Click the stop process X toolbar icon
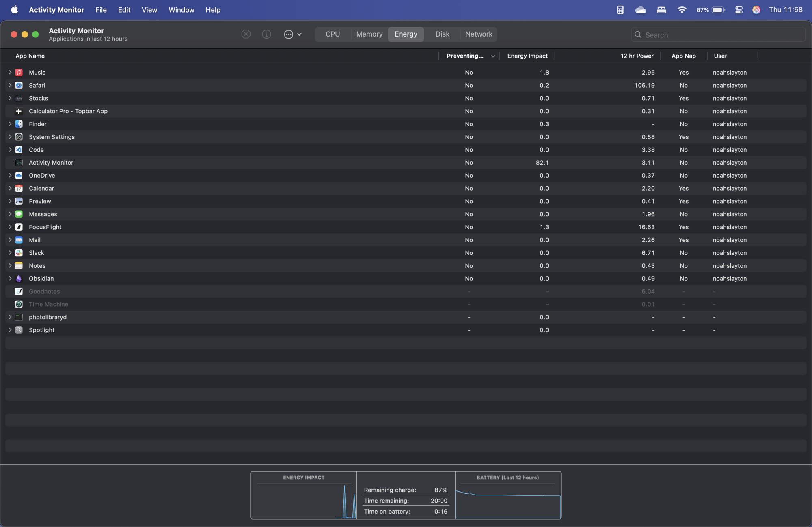 click(x=246, y=34)
